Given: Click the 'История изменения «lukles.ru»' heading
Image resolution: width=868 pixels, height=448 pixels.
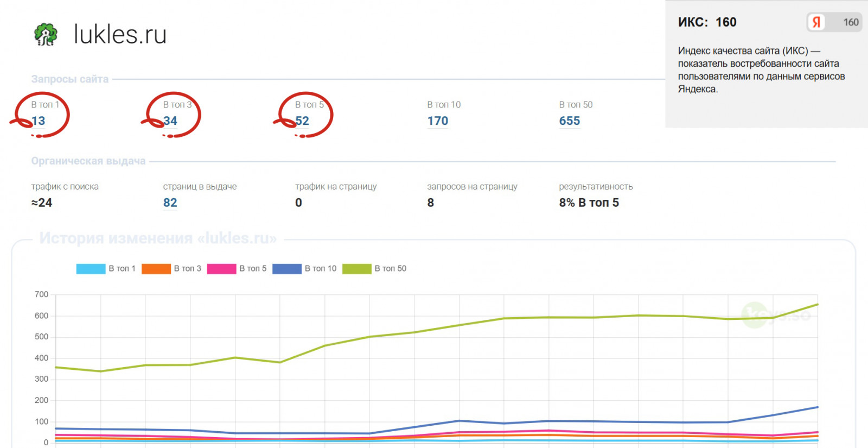Looking at the screenshot, I should pos(158,238).
